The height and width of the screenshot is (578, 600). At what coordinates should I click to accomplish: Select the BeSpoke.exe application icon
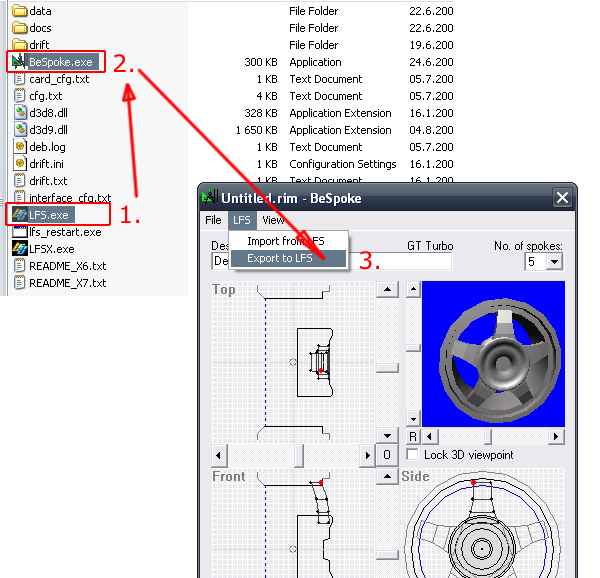pyautogui.click(x=18, y=62)
